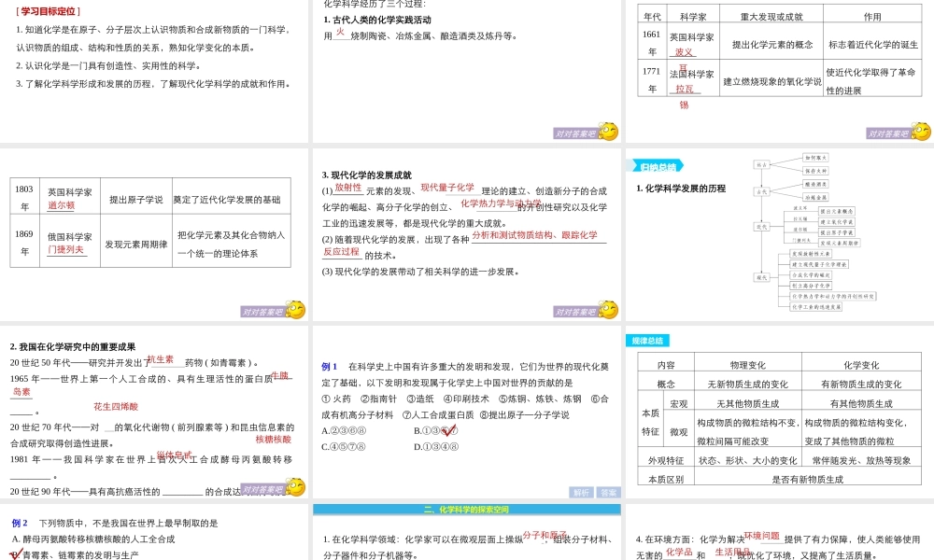Click the smiley icon on the 1661年 波义耳 table slide
Viewport: 934px width, 560px height.
pos(921,132)
